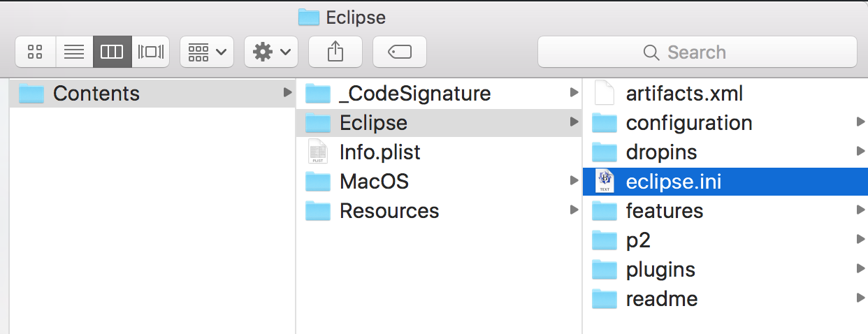The image size is (868, 334).
Task: Click the Search field
Action: pyautogui.click(x=697, y=52)
